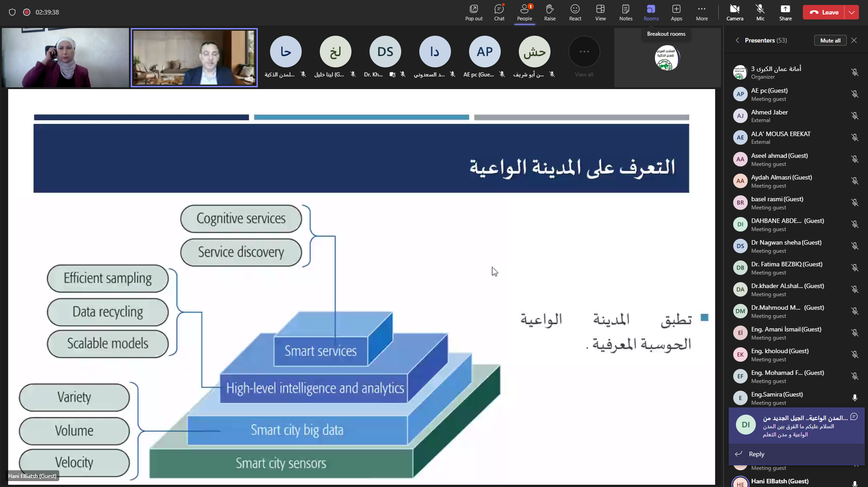Select the active speaker's video thumbnail
The image size is (868, 487).
coord(194,57)
